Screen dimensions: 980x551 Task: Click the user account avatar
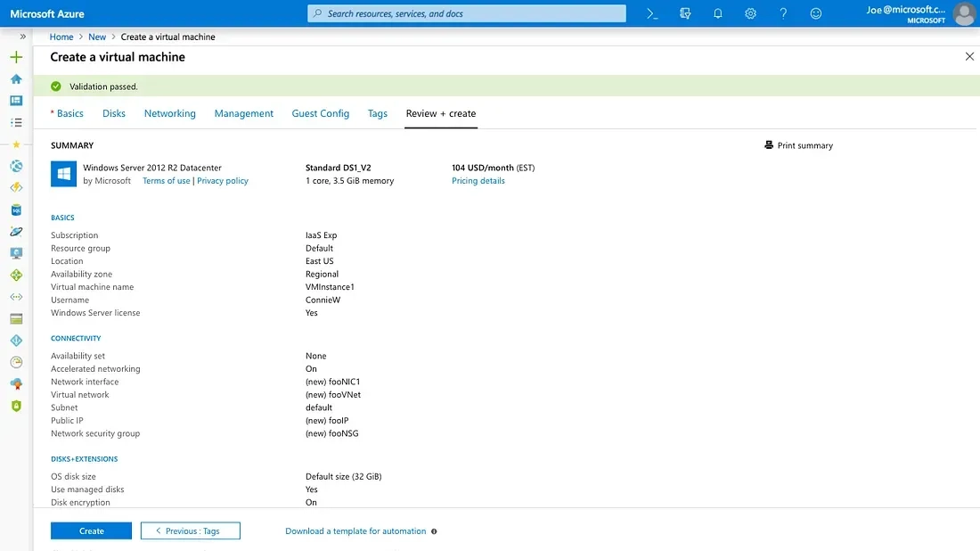coord(964,13)
